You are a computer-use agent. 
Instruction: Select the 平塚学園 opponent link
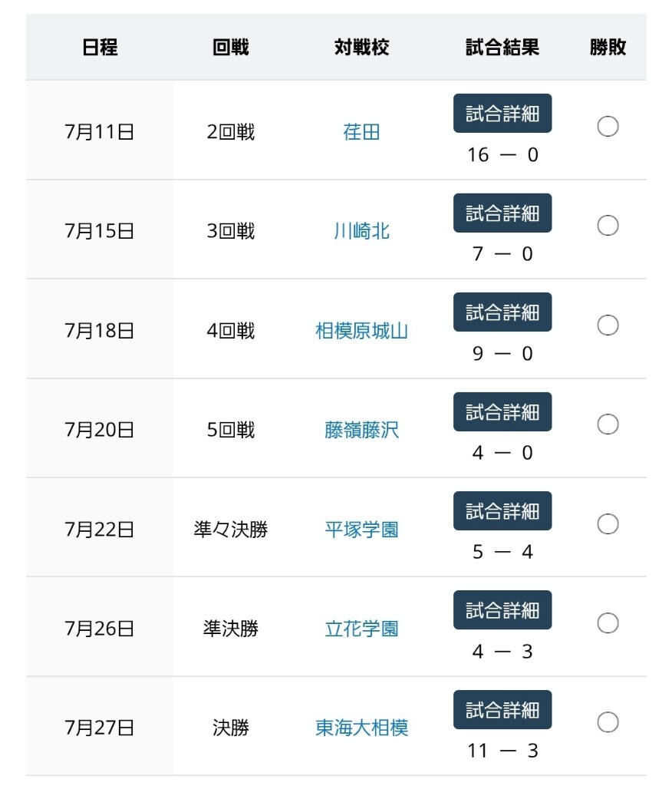pos(361,530)
